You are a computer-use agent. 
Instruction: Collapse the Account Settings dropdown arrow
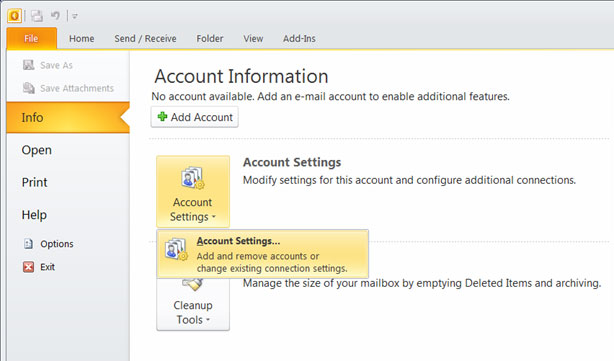click(x=214, y=217)
